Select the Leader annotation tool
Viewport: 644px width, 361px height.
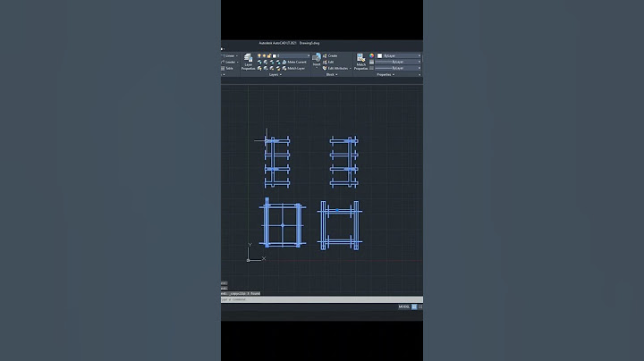pyautogui.click(x=228, y=62)
